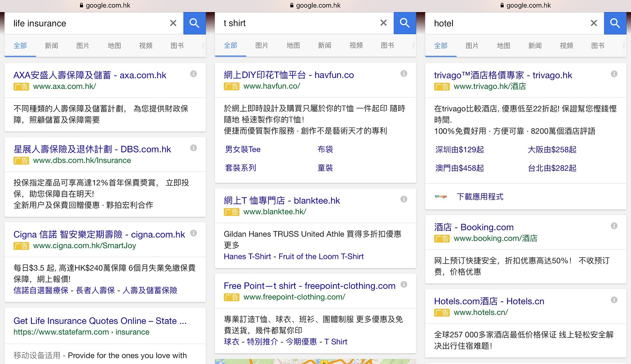This screenshot has width=631, height=364.
Task: Click 信諾自選醫療保 sitelink
Action: pyautogui.click(x=41, y=291)
